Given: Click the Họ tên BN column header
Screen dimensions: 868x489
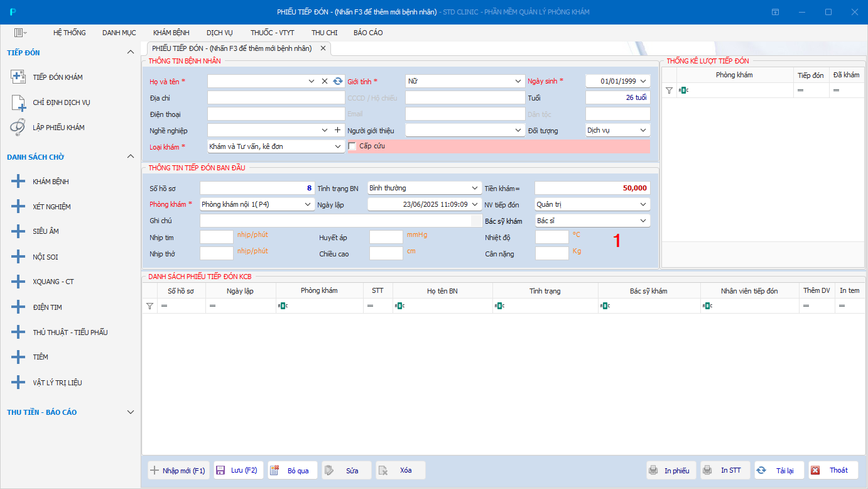Looking at the screenshot, I should pos(442,290).
